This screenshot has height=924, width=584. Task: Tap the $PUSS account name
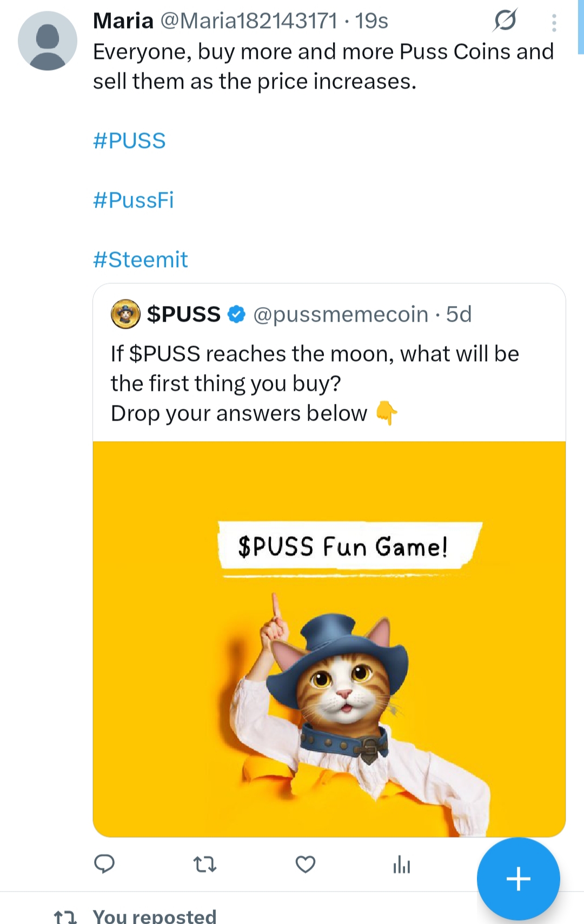(x=184, y=314)
